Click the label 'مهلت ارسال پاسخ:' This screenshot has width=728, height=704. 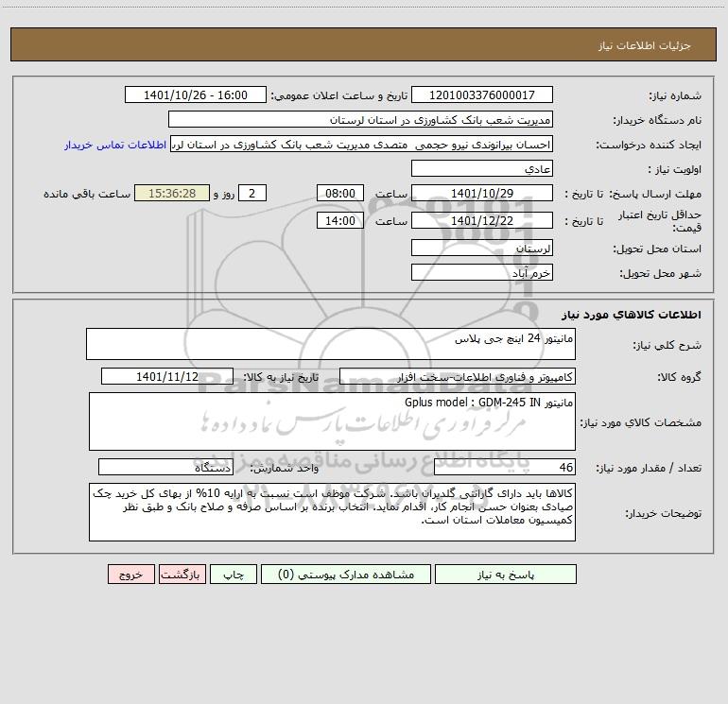point(655,194)
